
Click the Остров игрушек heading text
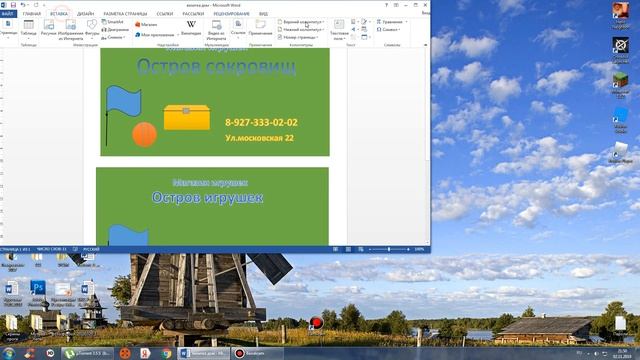[x=207, y=198]
